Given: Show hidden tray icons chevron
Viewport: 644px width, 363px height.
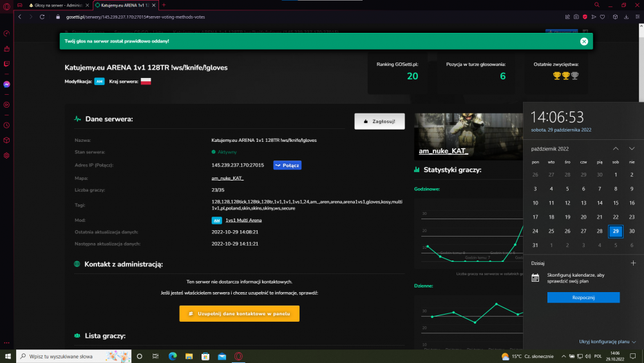Looking at the screenshot, I should (x=563, y=357).
